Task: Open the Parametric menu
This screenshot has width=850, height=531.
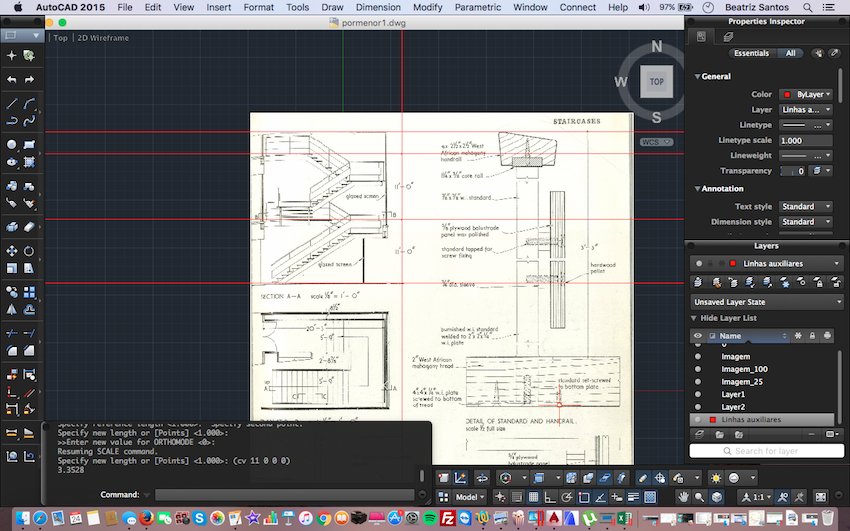Action: 478,7
